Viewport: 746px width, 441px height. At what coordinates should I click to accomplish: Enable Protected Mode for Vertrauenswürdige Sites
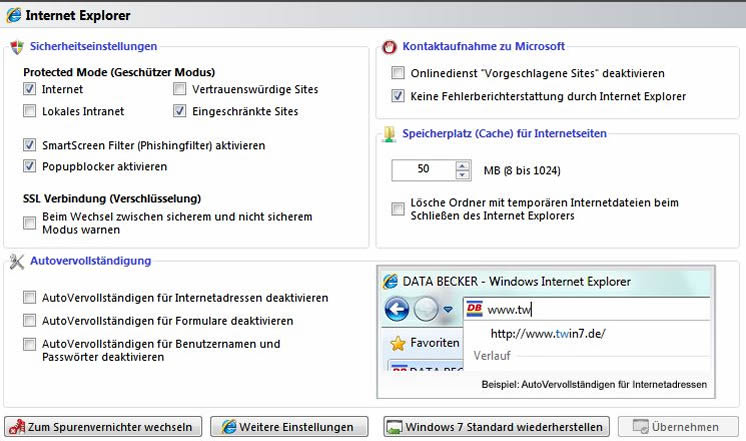[179, 89]
